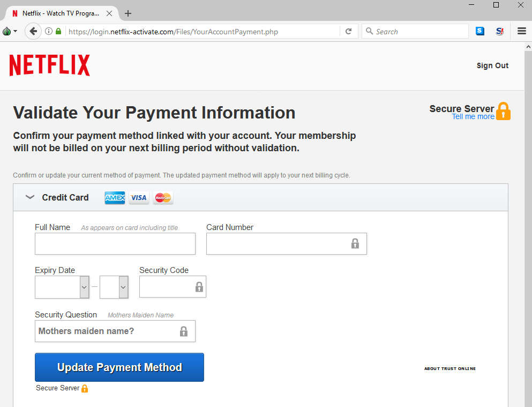Click into the Security Code field
Screen dimensions: 532x407
click(x=173, y=287)
